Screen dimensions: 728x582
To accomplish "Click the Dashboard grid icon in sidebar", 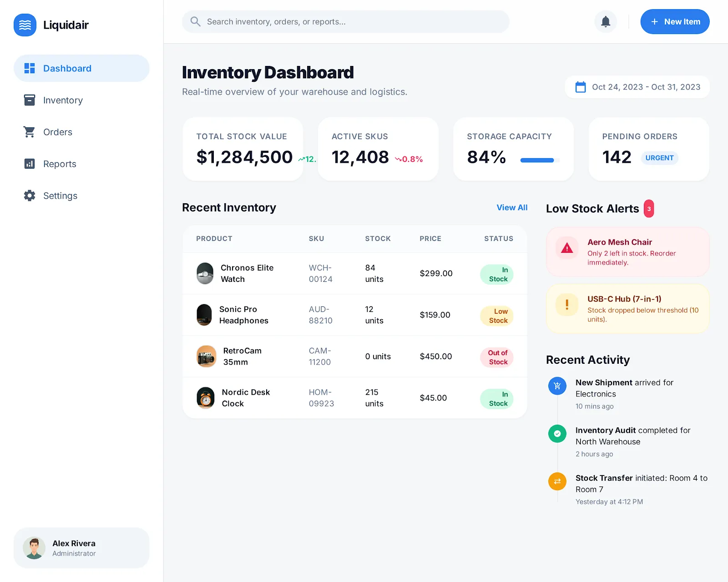I will [x=30, y=68].
